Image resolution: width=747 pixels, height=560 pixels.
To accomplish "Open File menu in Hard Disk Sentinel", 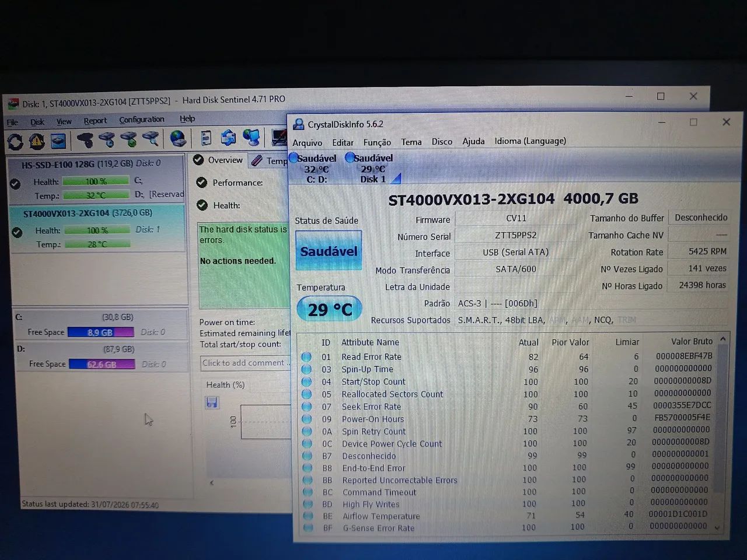I will coord(12,122).
